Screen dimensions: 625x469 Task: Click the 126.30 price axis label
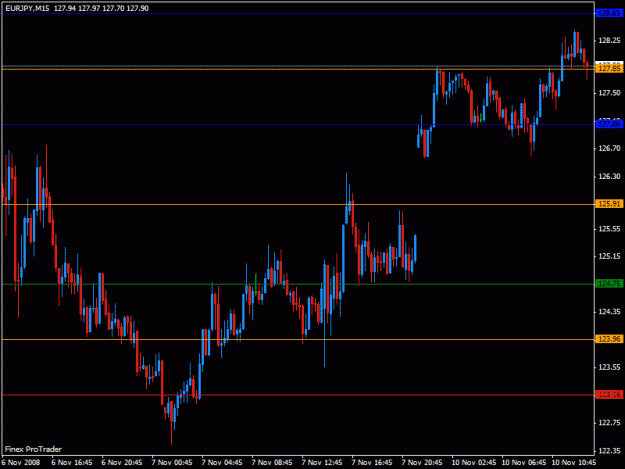(609, 176)
